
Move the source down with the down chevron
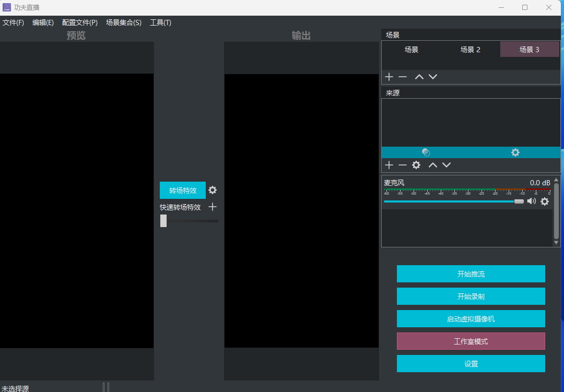click(x=446, y=165)
